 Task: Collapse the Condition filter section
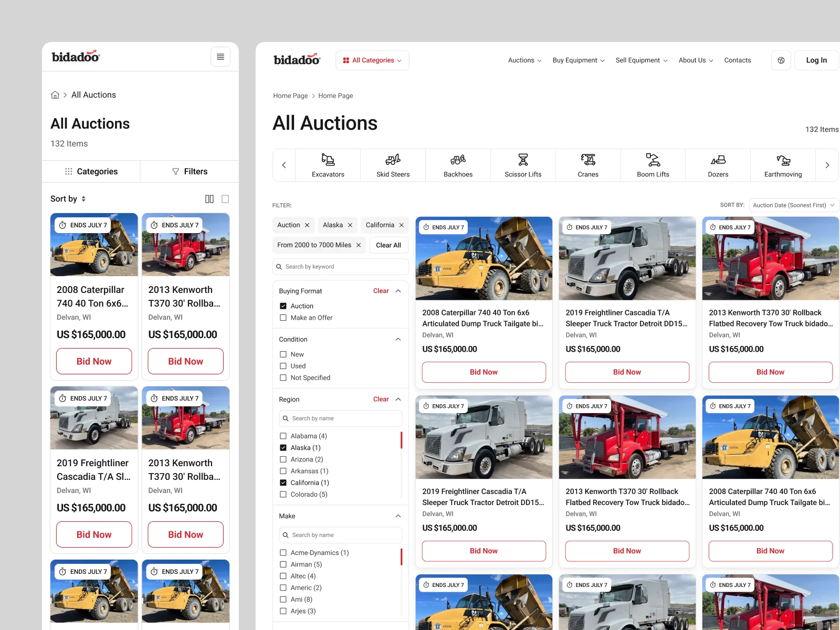coord(398,339)
